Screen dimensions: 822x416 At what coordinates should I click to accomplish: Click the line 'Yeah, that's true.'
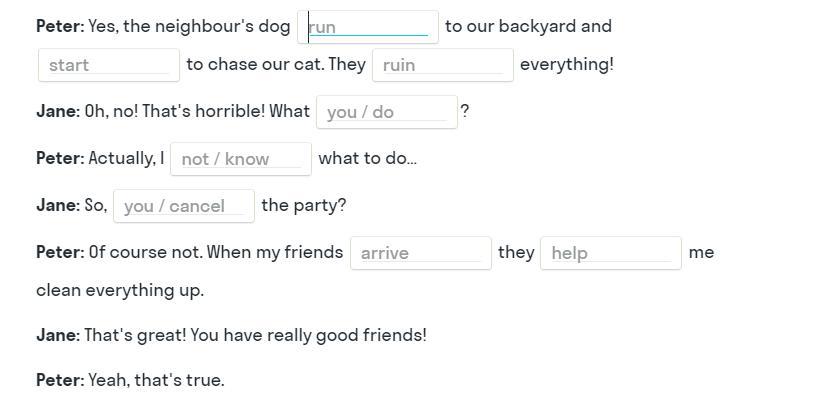pos(156,380)
